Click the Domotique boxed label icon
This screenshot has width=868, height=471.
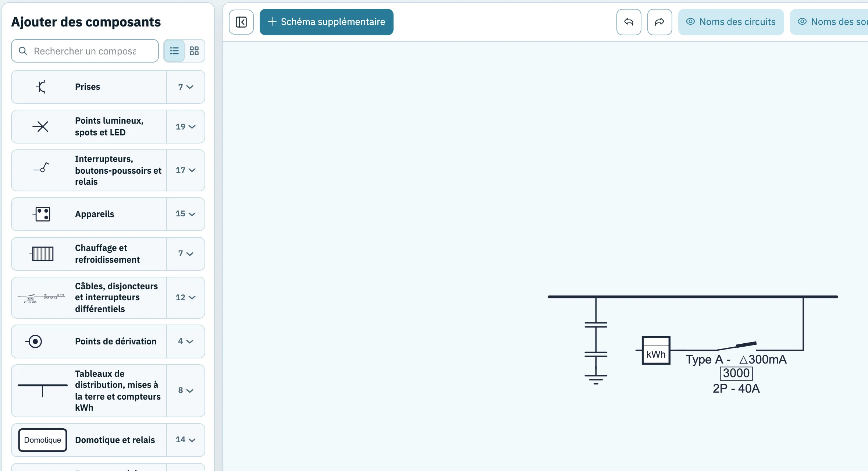[x=43, y=440]
